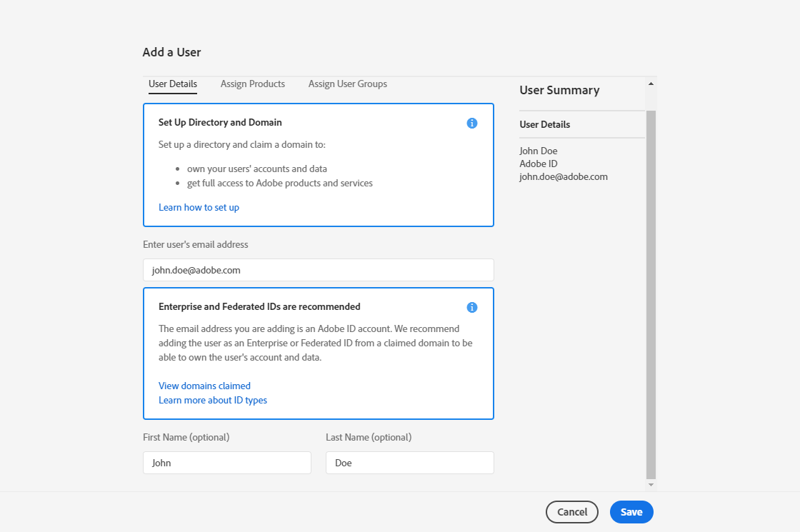Switch to the User Details tab
Viewport: 800px width, 532px height.
[173, 84]
